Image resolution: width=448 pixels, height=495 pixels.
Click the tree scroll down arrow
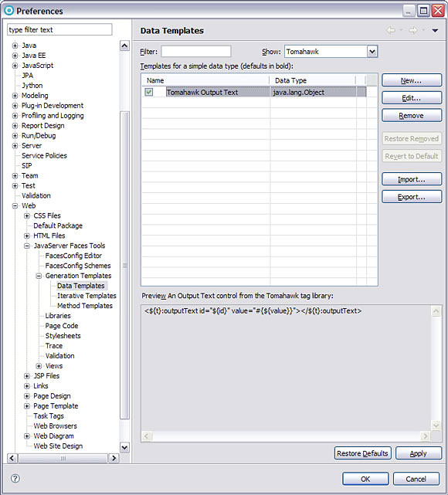coord(124,447)
